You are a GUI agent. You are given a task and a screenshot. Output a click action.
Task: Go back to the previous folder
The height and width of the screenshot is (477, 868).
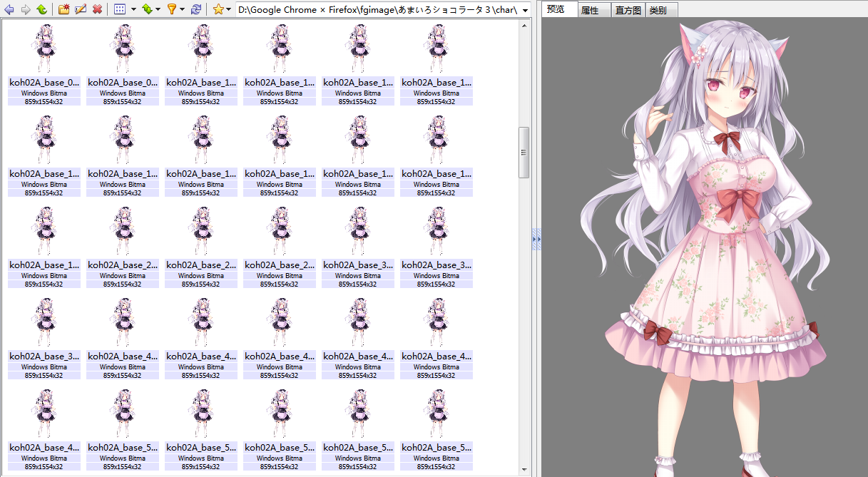9,9
